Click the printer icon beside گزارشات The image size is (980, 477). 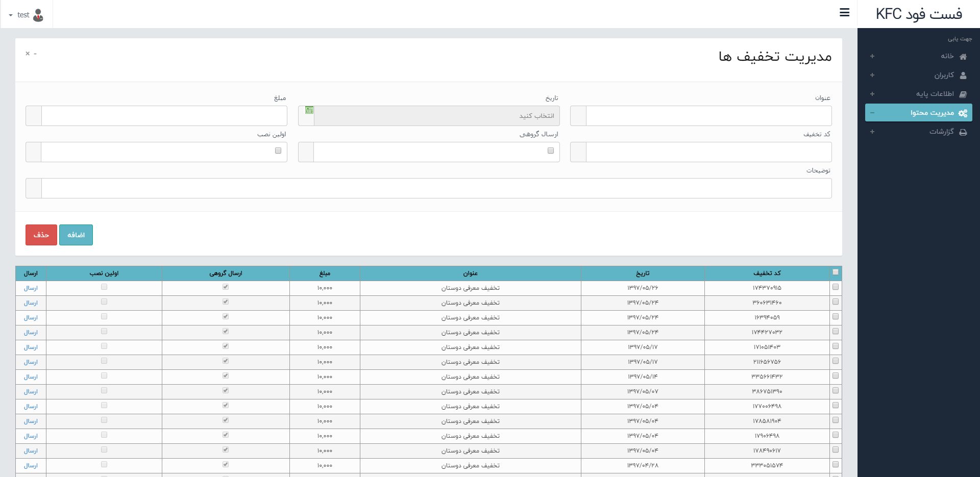coord(963,132)
